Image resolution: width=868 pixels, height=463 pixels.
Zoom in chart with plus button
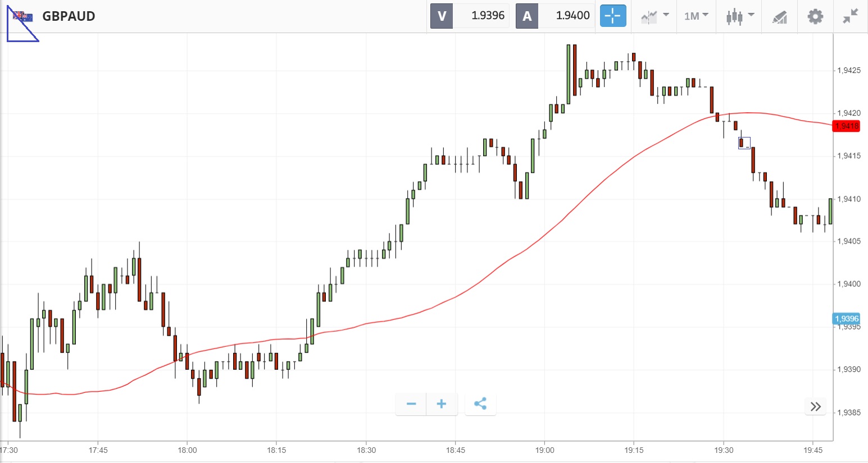(442, 404)
